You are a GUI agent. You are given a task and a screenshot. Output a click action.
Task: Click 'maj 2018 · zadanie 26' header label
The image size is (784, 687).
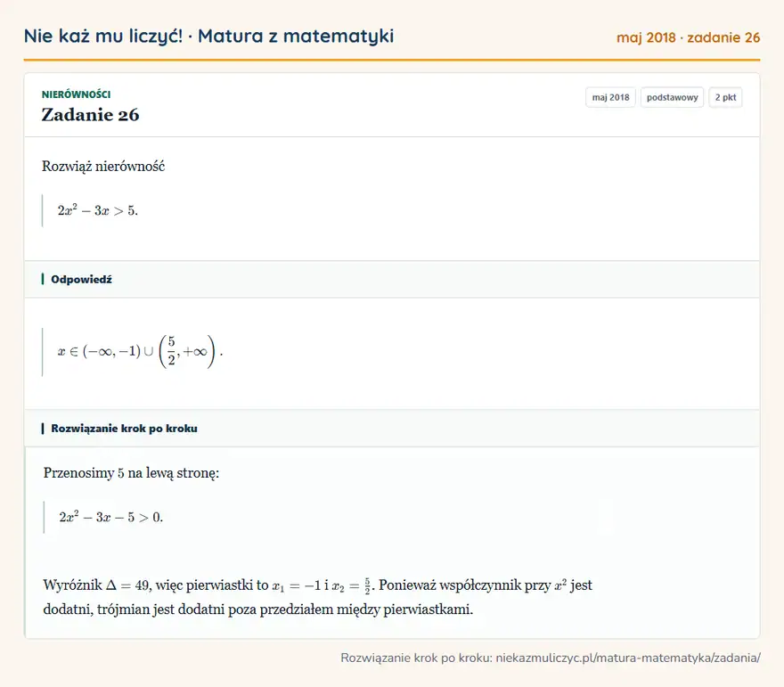point(688,37)
